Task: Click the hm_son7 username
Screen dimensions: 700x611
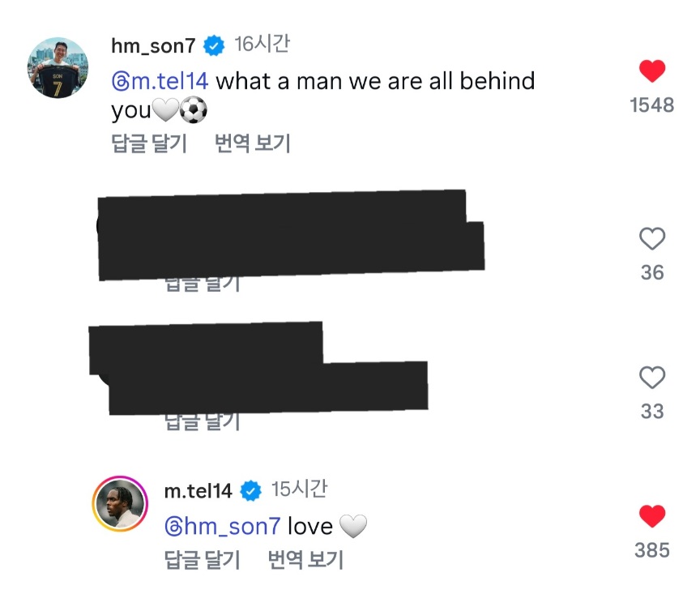Action: tap(153, 46)
